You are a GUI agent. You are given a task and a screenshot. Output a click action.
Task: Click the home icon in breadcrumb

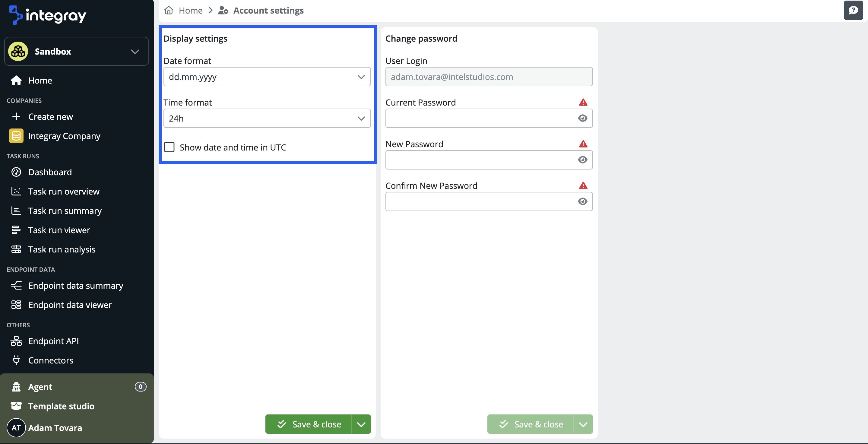click(169, 11)
